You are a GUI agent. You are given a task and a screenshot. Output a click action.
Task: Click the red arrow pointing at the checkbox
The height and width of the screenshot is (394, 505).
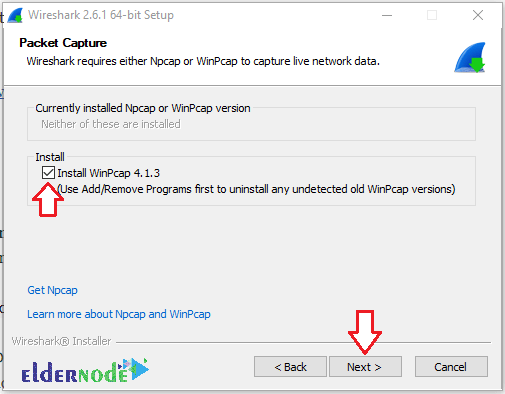point(48,200)
